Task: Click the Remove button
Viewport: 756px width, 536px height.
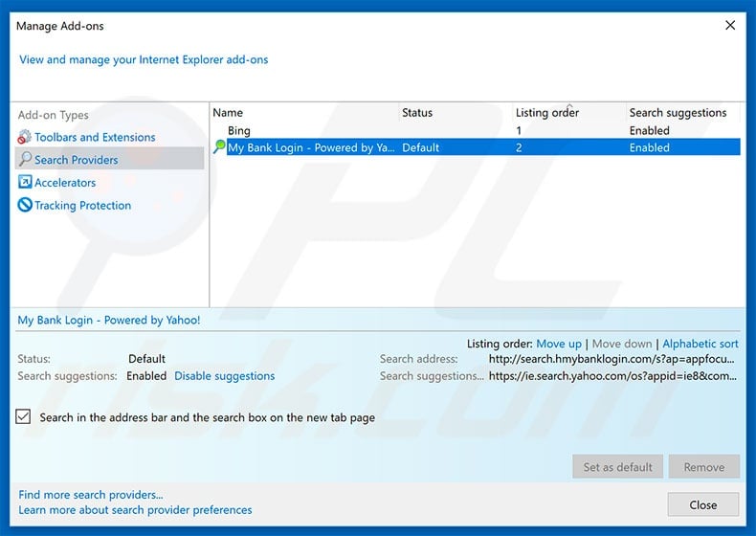Action: pyautogui.click(x=704, y=466)
